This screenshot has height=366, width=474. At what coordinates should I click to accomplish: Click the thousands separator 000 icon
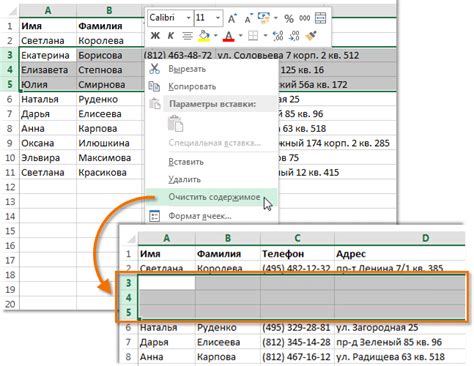pyautogui.click(x=304, y=18)
